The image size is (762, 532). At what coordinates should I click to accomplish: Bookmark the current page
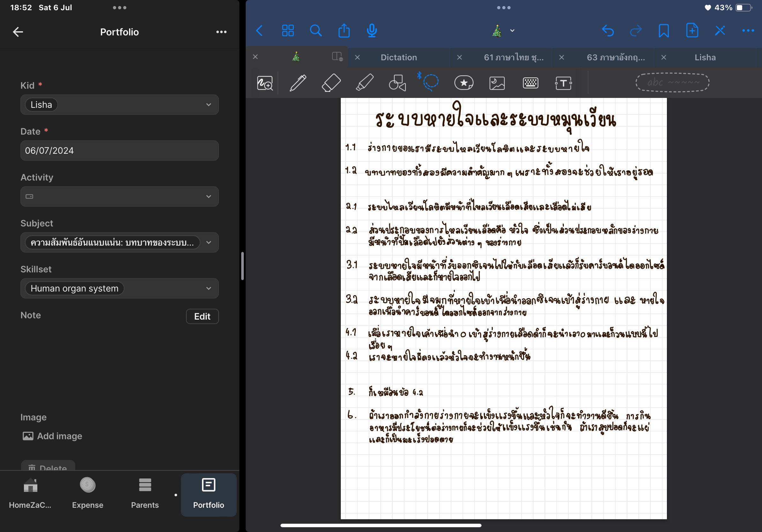663,31
